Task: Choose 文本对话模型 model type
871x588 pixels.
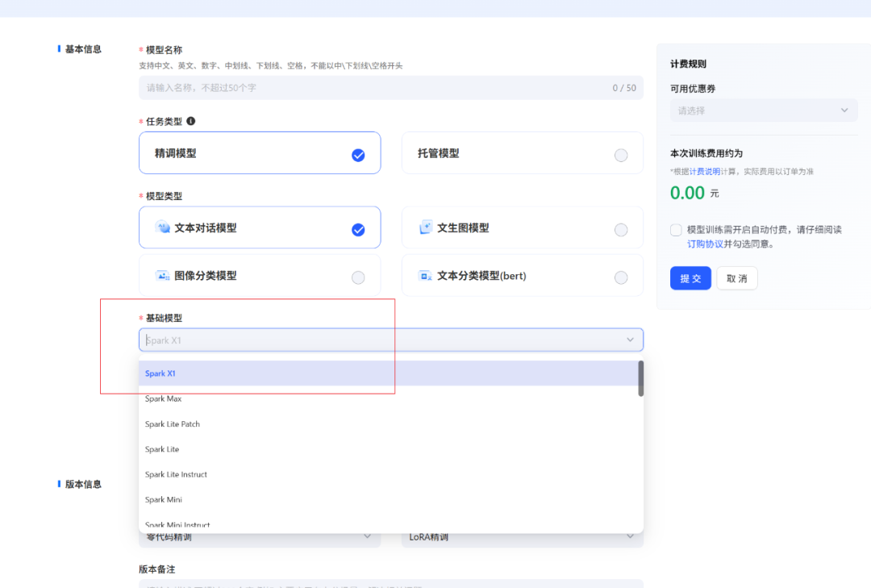Action: (260, 227)
